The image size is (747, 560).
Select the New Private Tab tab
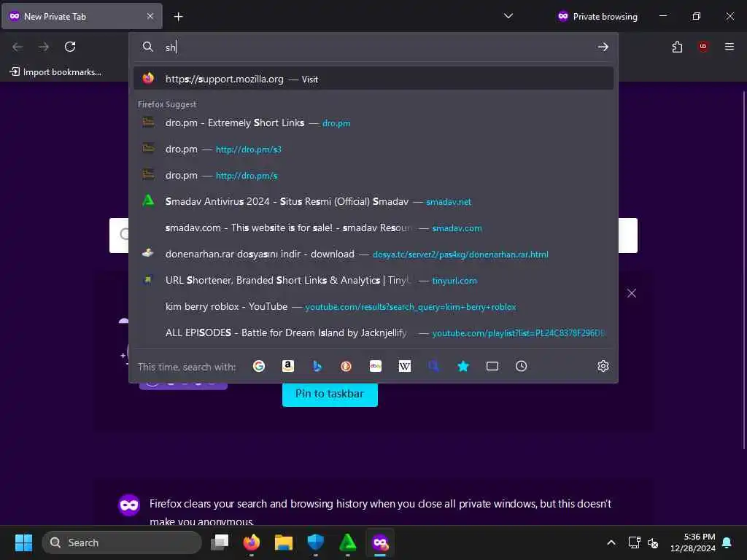[x=82, y=16]
